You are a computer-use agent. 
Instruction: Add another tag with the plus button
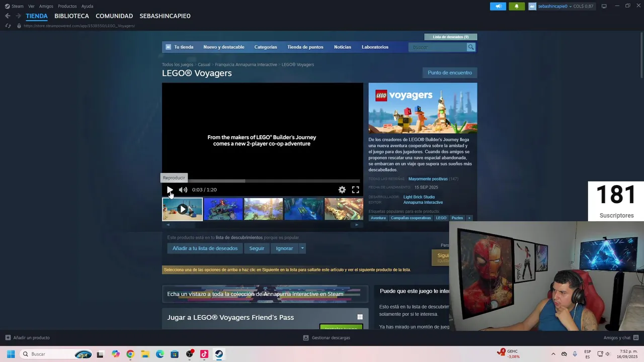click(x=469, y=218)
